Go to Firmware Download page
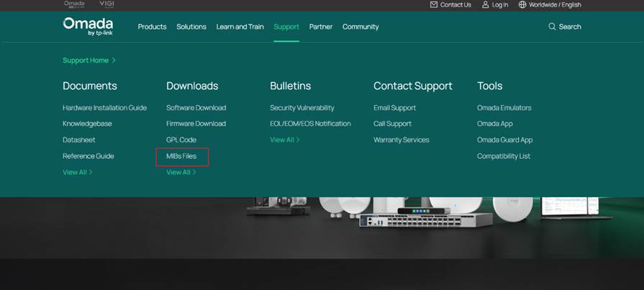The image size is (644, 290). (x=196, y=124)
